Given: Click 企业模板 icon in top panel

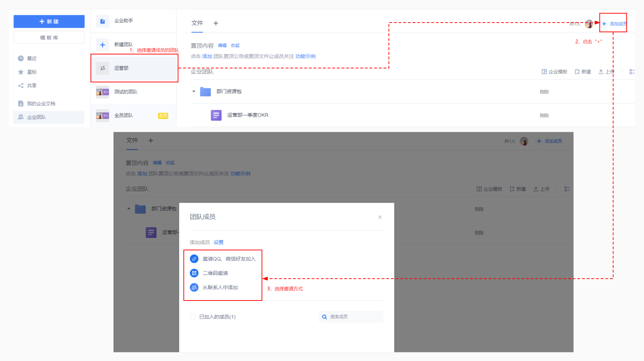Looking at the screenshot, I should (544, 72).
